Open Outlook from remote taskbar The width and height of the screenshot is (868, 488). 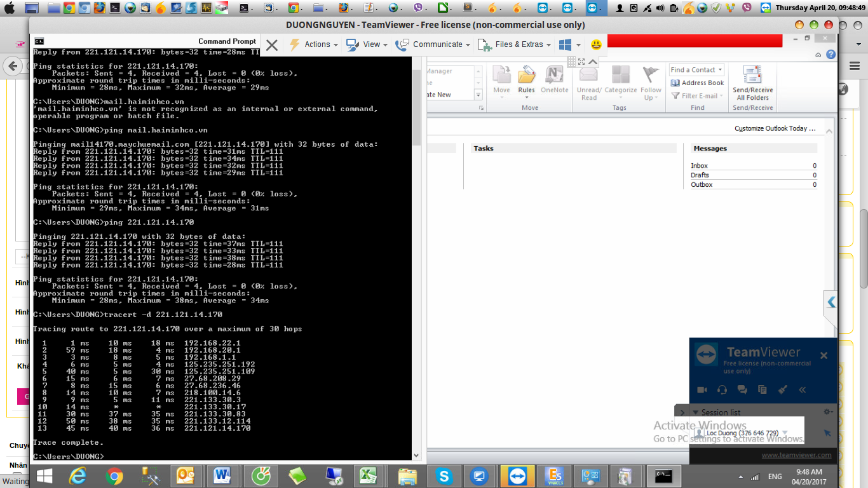tap(186, 476)
